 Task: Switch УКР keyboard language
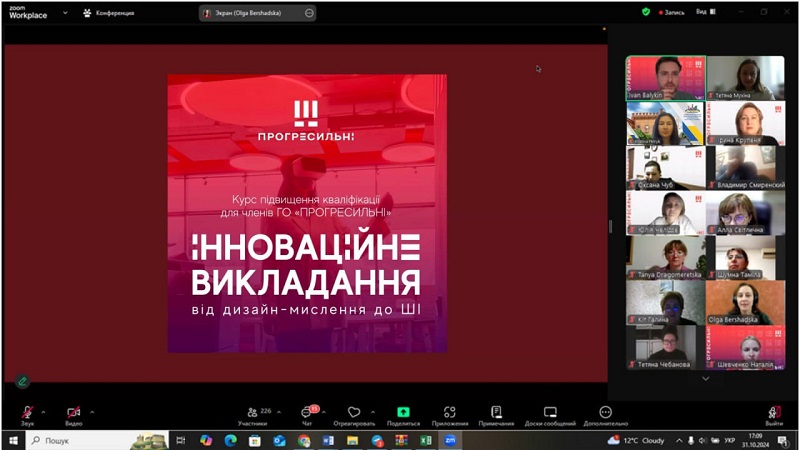click(730, 440)
